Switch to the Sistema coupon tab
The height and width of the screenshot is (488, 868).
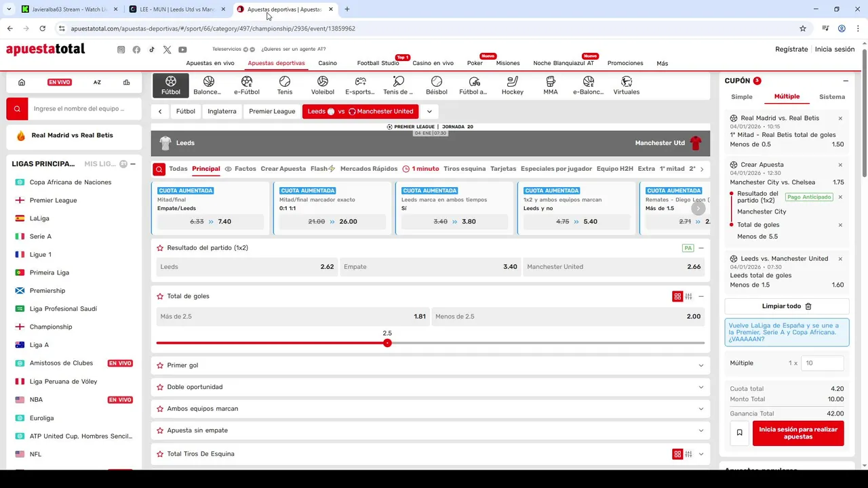point(832,97)
